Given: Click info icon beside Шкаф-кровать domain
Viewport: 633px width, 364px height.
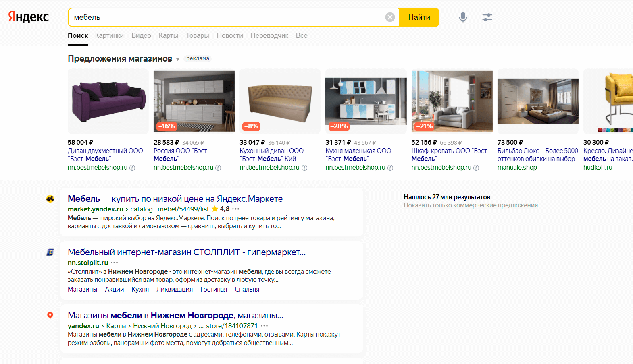Looking at the screenshot, I should pos(476,168).
